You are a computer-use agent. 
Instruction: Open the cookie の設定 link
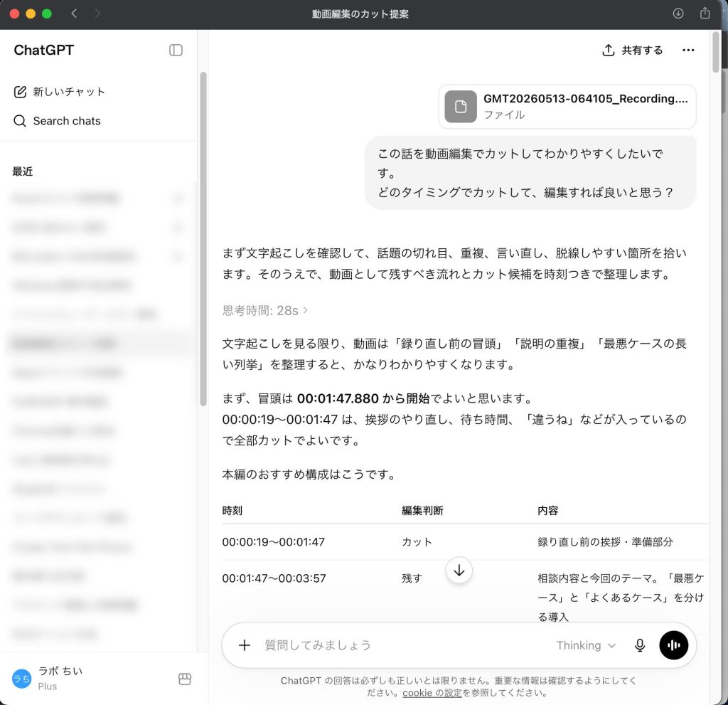point(432,693)
